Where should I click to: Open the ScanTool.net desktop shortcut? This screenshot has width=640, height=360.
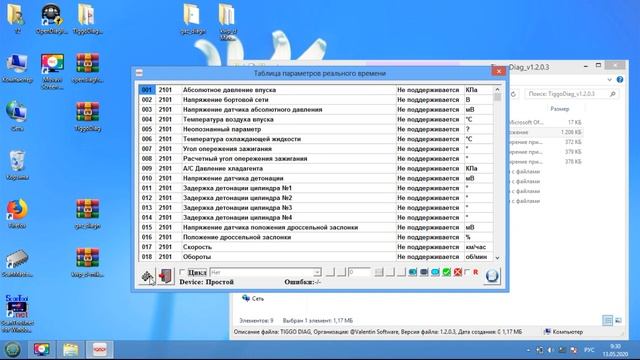coord(17,313)
